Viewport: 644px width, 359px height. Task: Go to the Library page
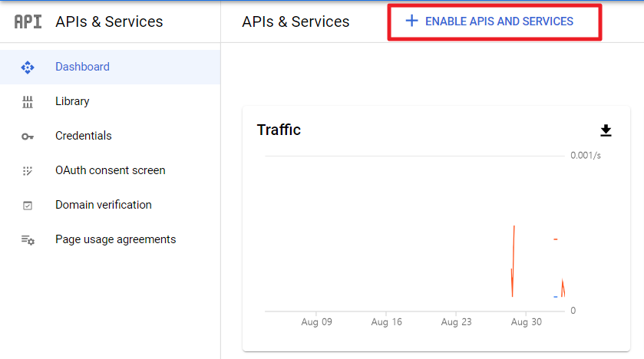72,101
